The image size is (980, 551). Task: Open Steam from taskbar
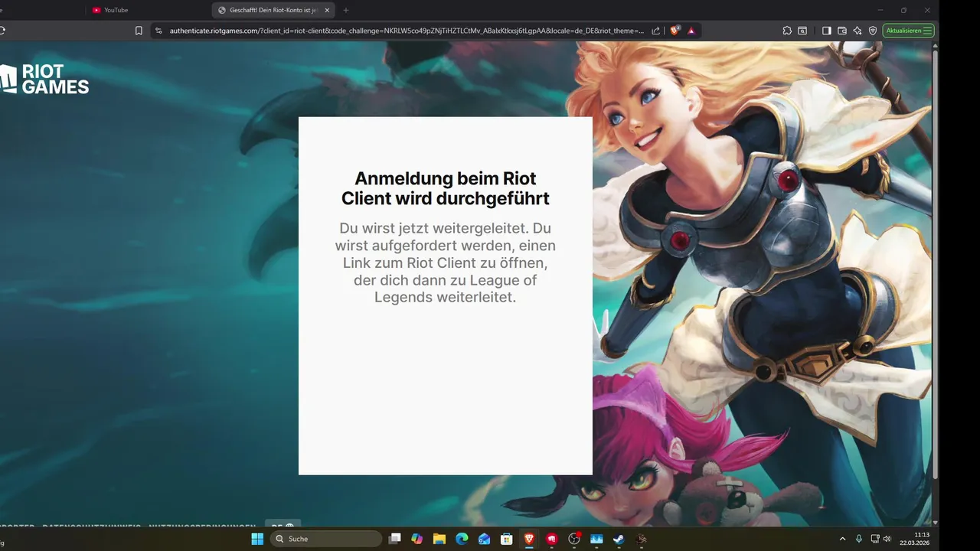pyautogui.click(x=619, y=539)
